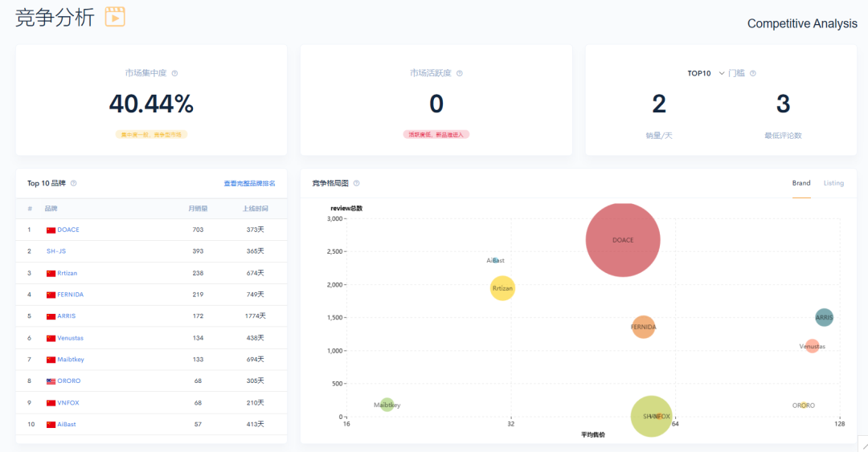The image size is (868, 452).
Task: Click the 40.44% concentration value
Action: click(x=151, y=104)
